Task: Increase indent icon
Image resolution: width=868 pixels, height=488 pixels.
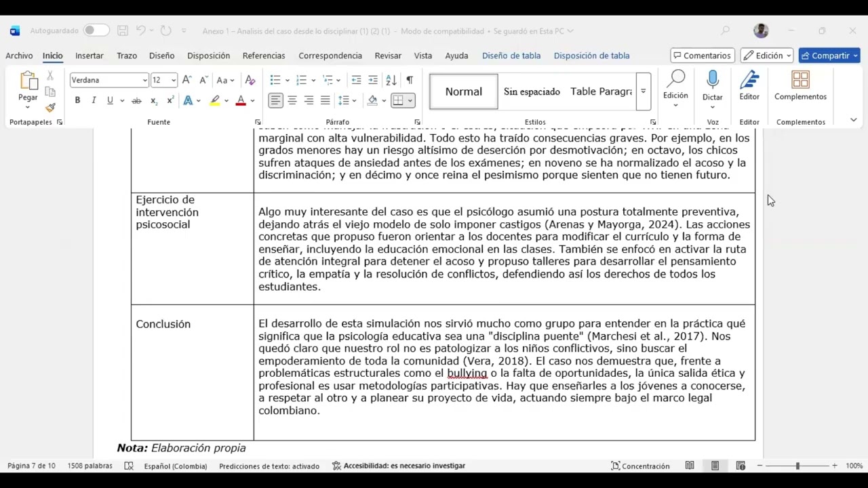Action: (373, 80)
